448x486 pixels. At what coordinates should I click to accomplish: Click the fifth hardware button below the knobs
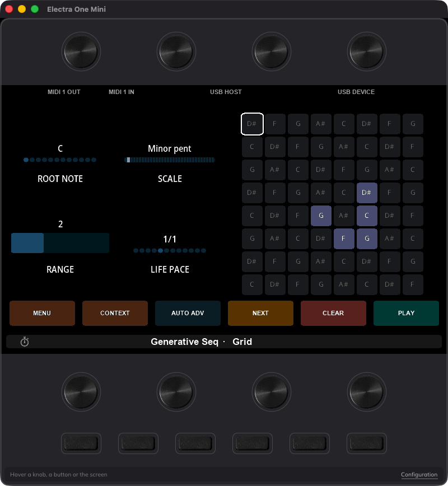click(x=310, y=443)
